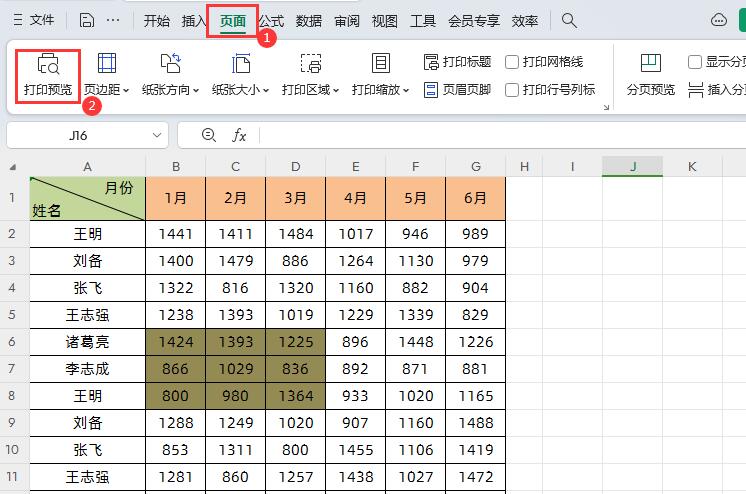Switch to the 数据 tab
The height and width of the screenshot is (494, 746).
tap(309, 21)
